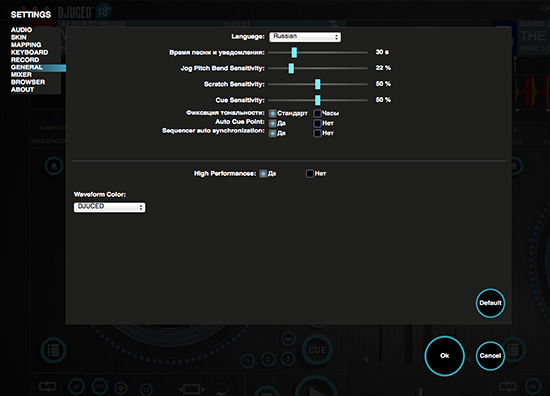This screenshot has height=396, width=550.
Task: Open the MAPPING settings section
Action: [26, 45]
